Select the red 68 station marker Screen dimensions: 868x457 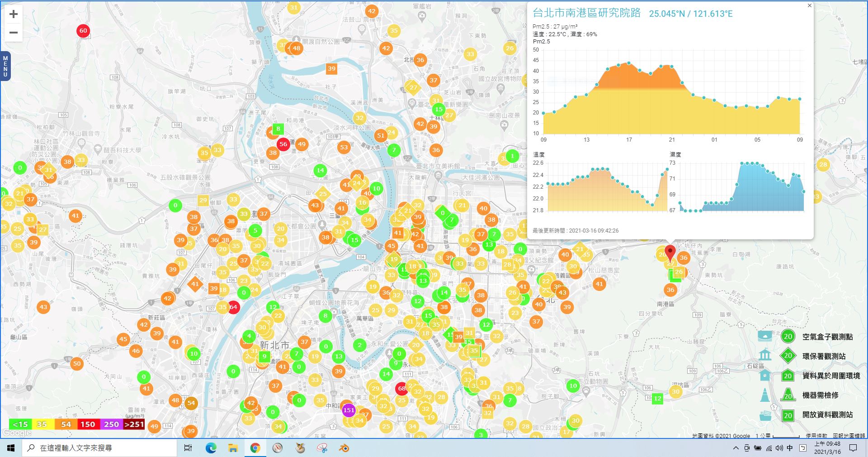(x=402, y=389)
